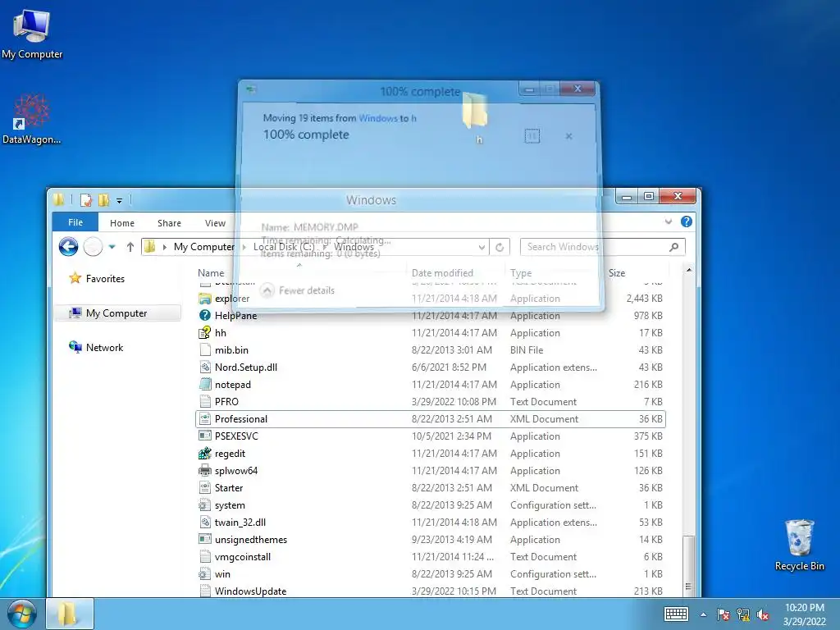Select the Nord.Setup.dll file icon
The image size is (840, 630).
(x=204, y=367)
